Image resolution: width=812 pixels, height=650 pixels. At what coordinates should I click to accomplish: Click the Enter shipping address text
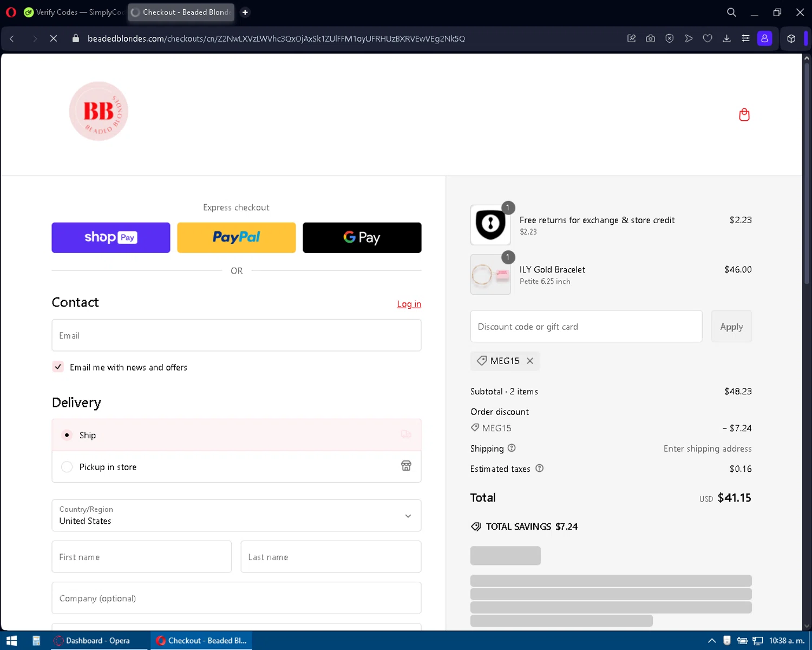(x=708, y=448)
